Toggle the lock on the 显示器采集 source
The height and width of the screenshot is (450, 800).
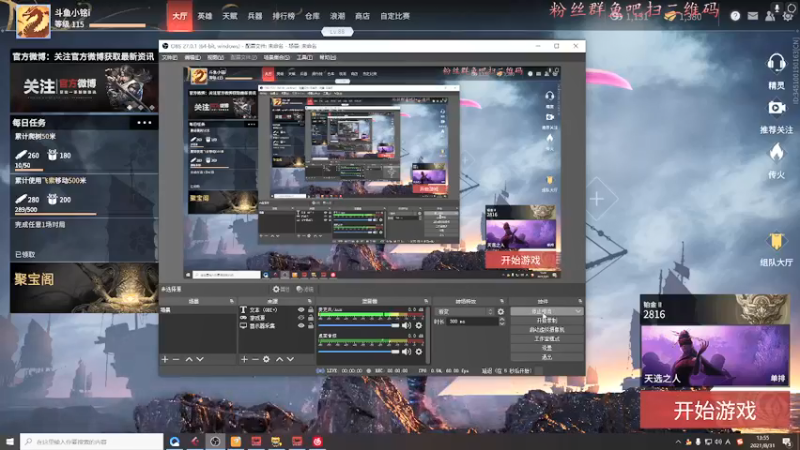[x=310, y=326]
